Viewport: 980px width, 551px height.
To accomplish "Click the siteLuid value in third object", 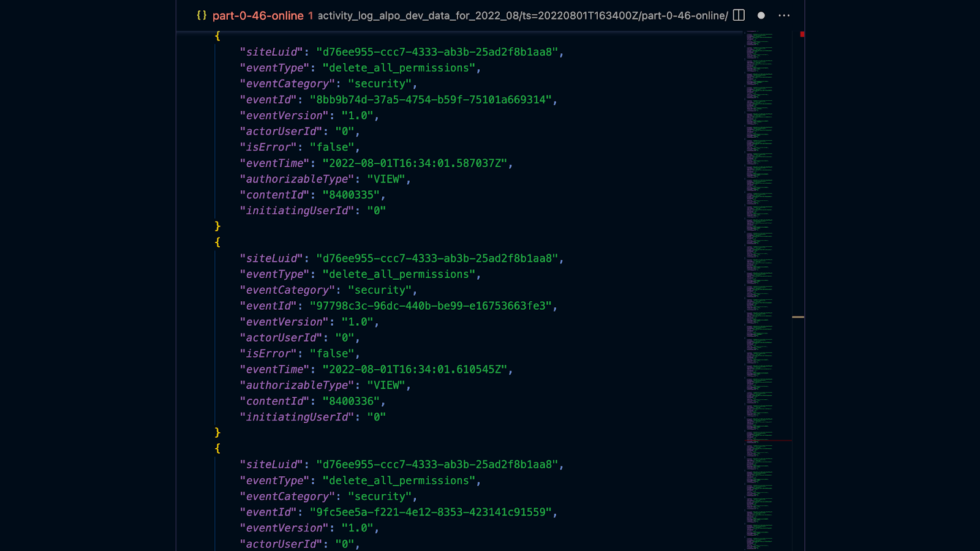I will [x=437, y=465].
